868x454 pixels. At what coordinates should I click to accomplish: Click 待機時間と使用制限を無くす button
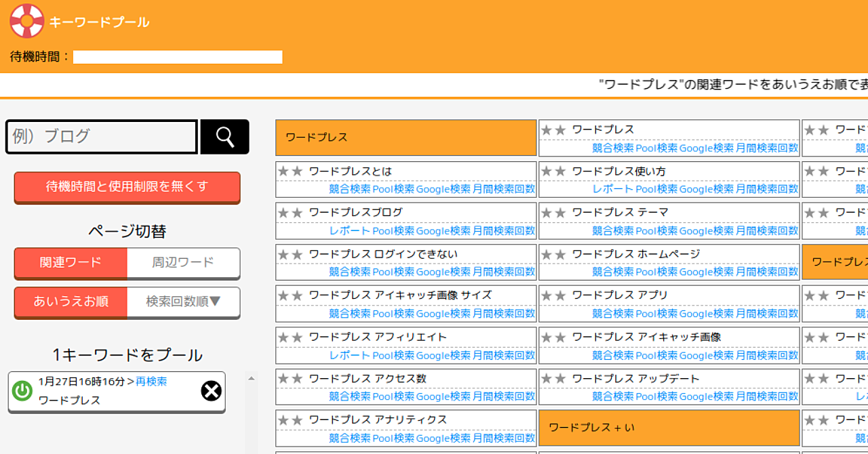(127, 187)
